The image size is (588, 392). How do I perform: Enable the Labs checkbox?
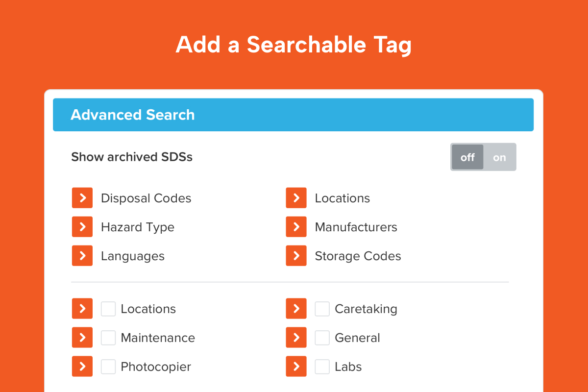[322, 367]
